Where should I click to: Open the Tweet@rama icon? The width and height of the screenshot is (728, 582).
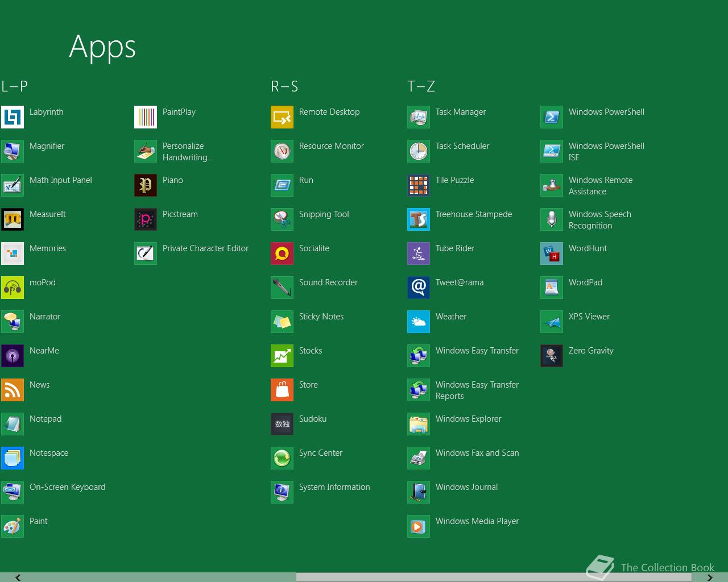[x=419, y=288]
